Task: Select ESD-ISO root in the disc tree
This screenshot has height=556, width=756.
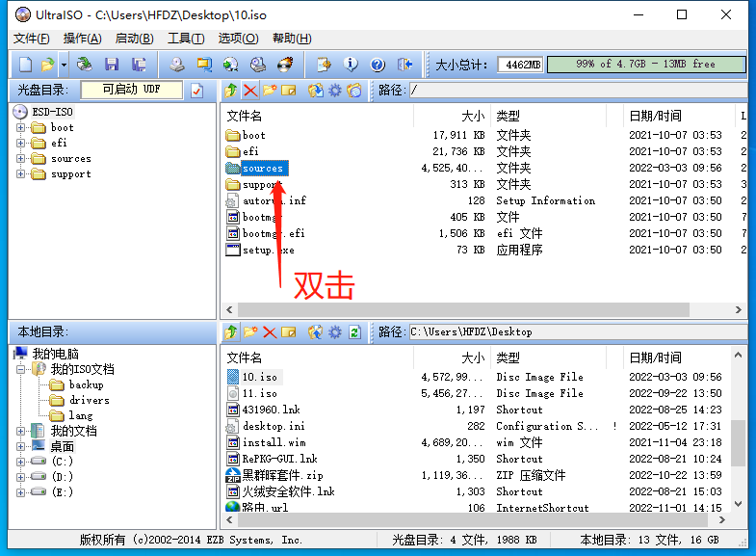Action: (52, 113)
